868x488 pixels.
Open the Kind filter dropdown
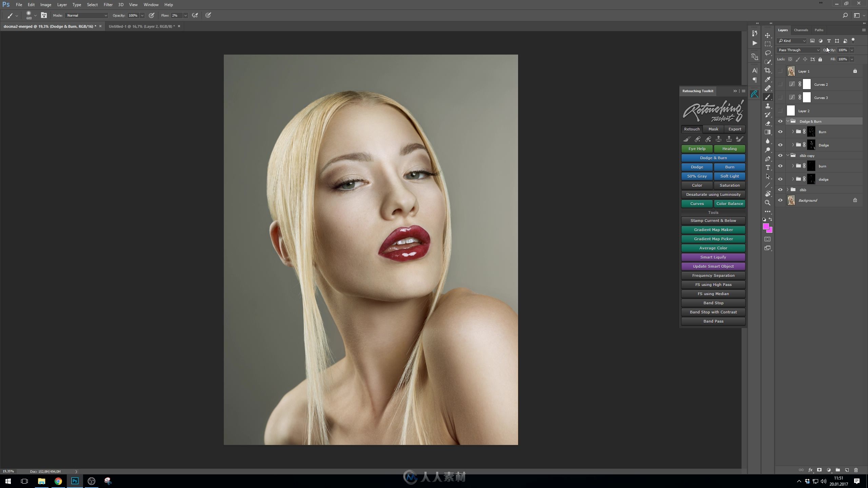pyautogui.click(x=792, y=41)
